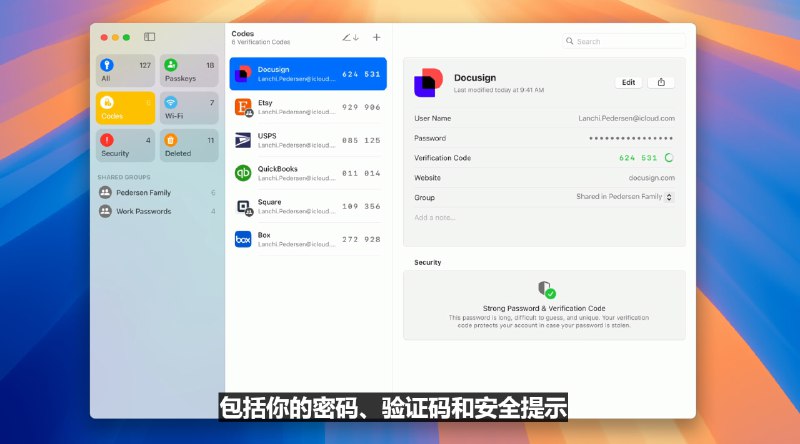This screenshot has height=444, width=800.
Task: Click the Etsy app icon
Action: coord(243,107)
